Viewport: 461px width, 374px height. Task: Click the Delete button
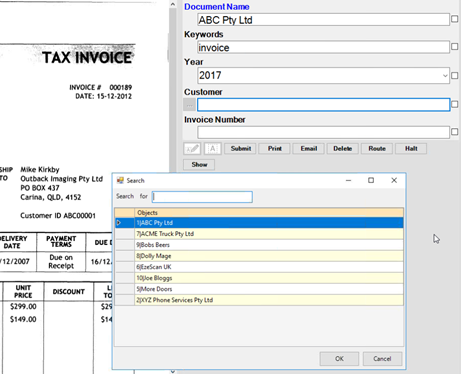[343, 149]
